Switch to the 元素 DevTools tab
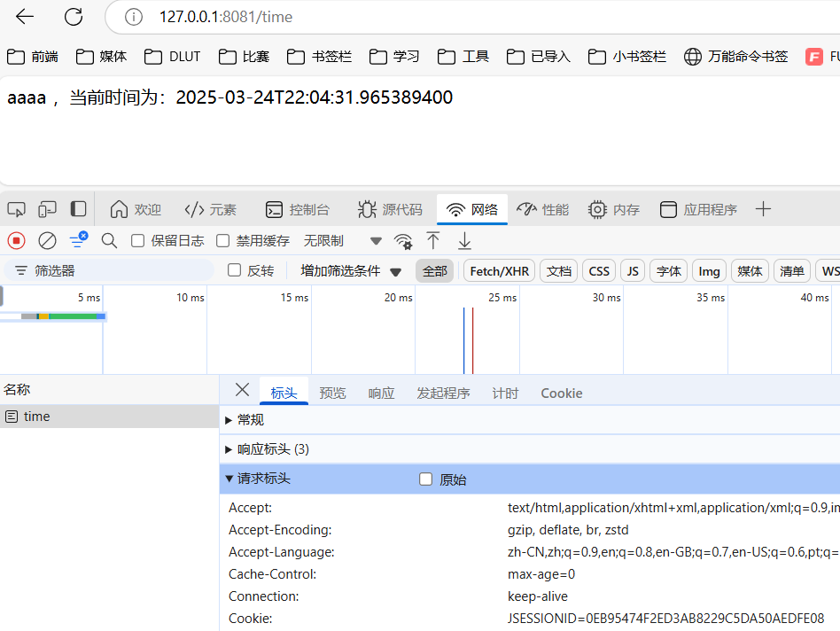 coord(211,209)
